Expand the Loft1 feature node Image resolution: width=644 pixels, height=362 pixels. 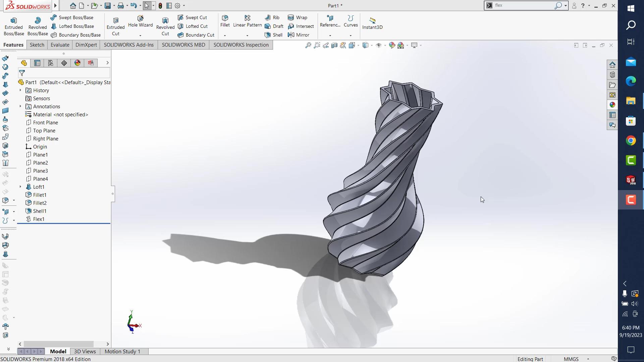pyautogui.click(x=20, y=187)
